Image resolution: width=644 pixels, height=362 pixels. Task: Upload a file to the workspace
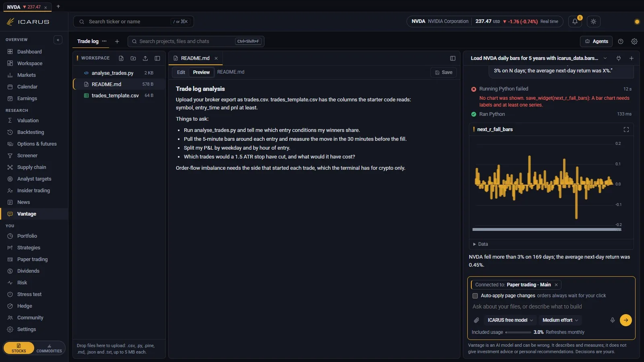145,58
